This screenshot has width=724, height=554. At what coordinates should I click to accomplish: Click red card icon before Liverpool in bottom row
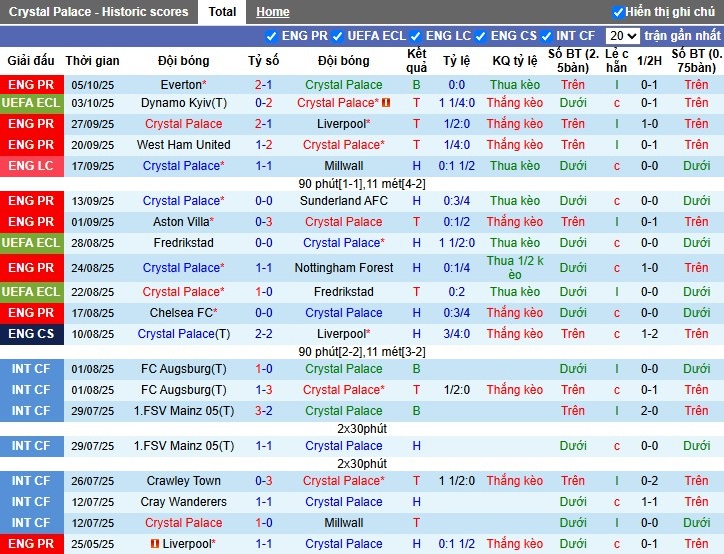(x=155, y=544)
